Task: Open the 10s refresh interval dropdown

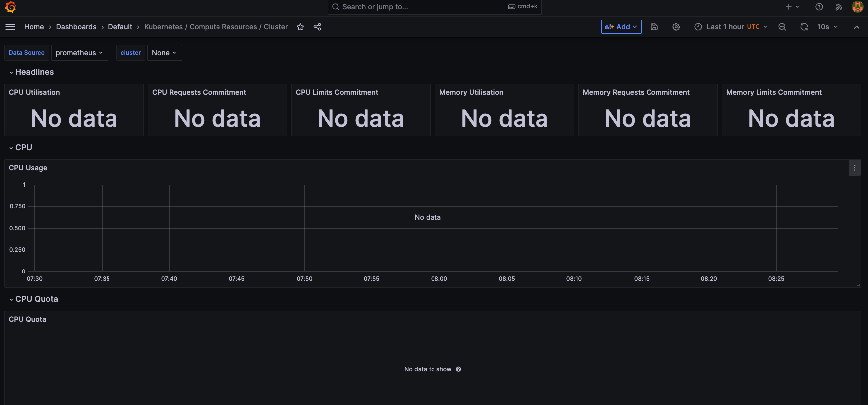Action: [x=827, y=27]
